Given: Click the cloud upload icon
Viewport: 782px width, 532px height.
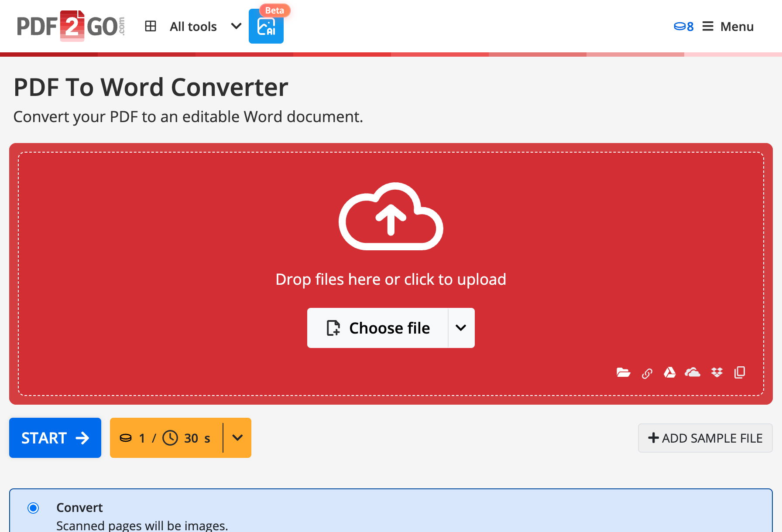Looking at the screenshot, I should pyautogui.click(x=391, y=216).
